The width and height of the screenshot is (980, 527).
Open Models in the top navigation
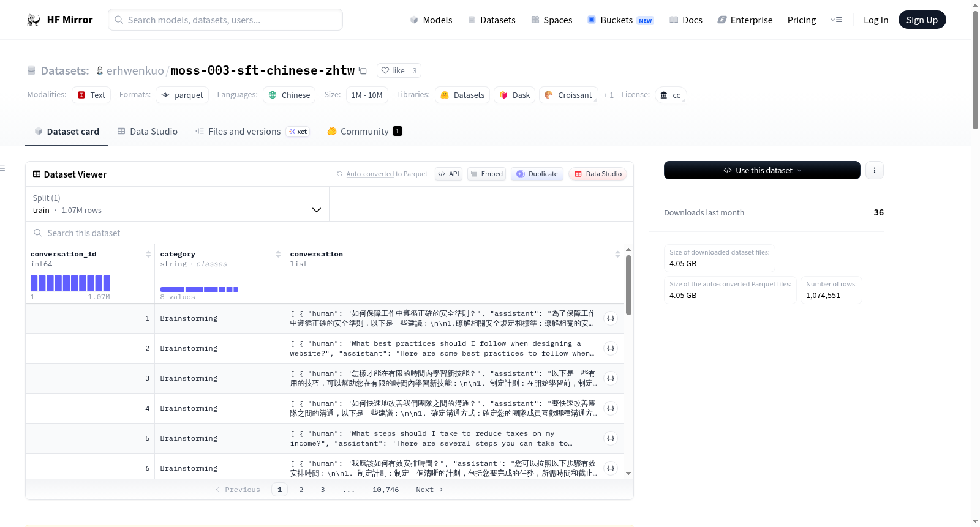(x=431, y=20)
